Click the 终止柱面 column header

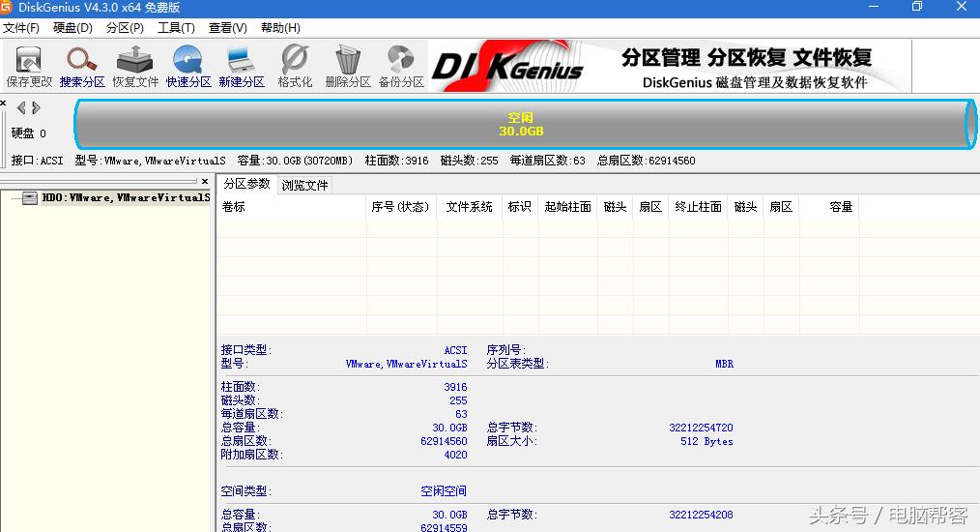[698, 207]
